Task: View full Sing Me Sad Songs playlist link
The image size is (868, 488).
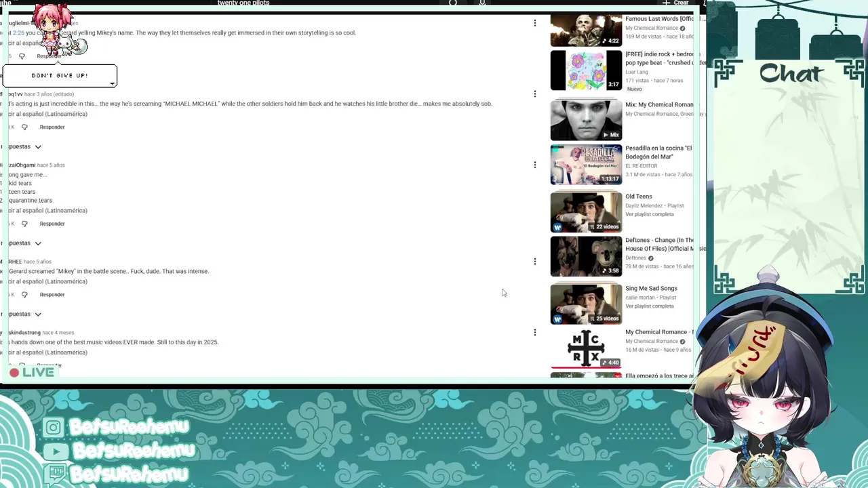Action: pyautogui.click(x=650, y=306)
